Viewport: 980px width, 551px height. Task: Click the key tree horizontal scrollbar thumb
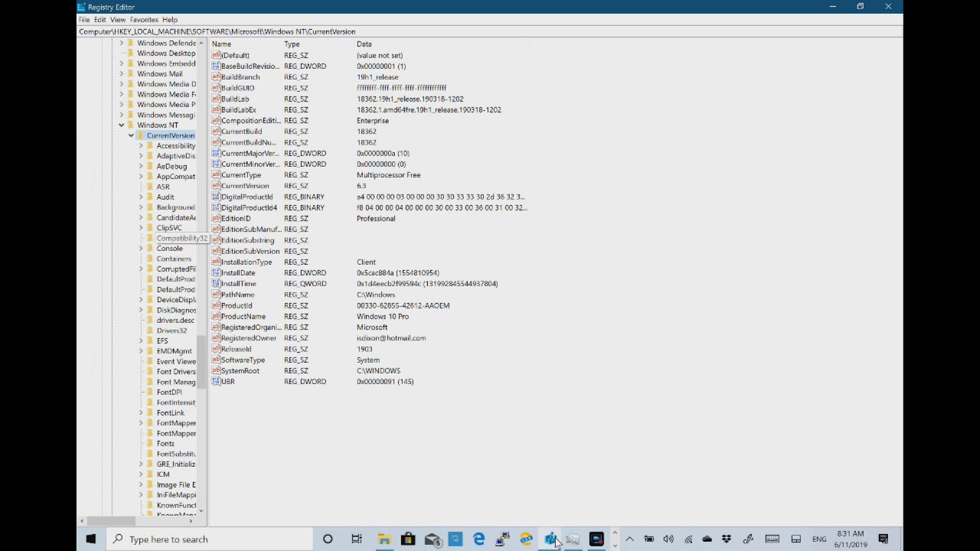(112, 521)
